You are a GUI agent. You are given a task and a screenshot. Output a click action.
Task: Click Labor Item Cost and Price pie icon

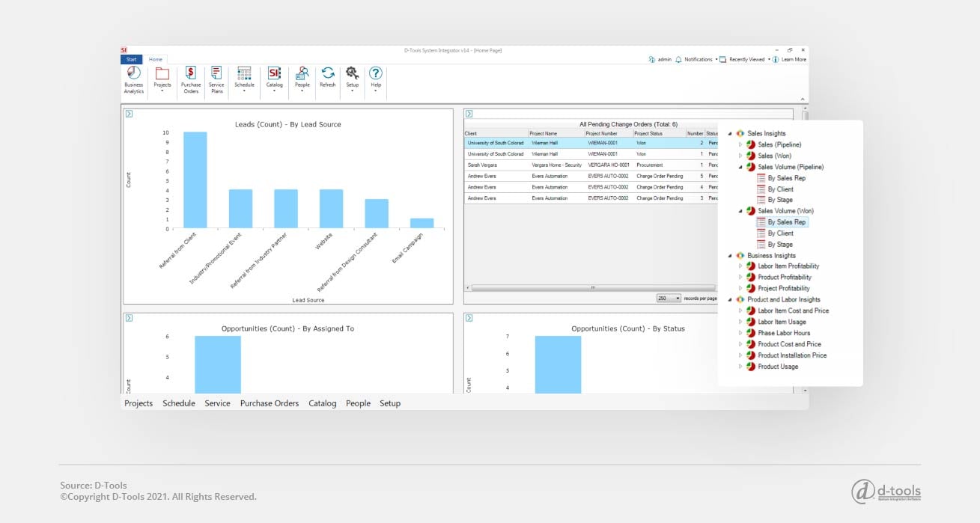751,311
